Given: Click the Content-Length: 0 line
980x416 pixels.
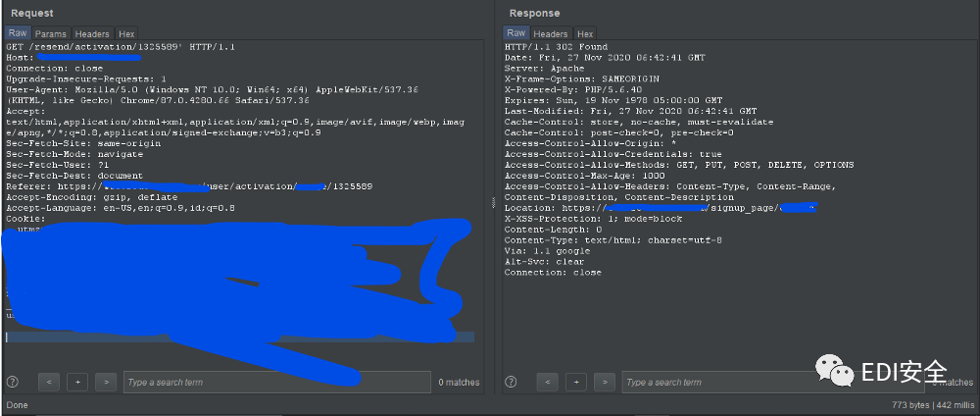Looking at the screenshot, I should click(554, 230).
